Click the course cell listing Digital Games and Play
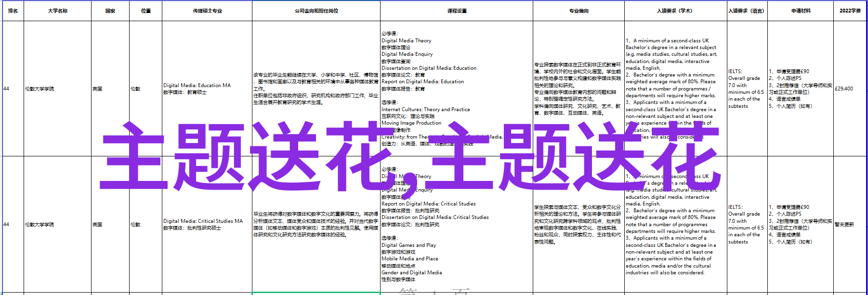868x295 pixels. (x=457, y=224)
